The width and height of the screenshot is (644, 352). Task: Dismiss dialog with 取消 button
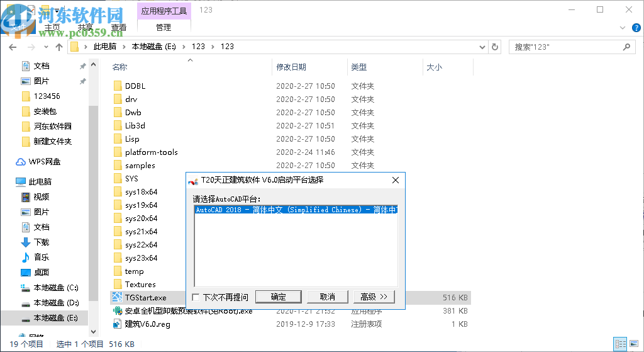point(327,297)
